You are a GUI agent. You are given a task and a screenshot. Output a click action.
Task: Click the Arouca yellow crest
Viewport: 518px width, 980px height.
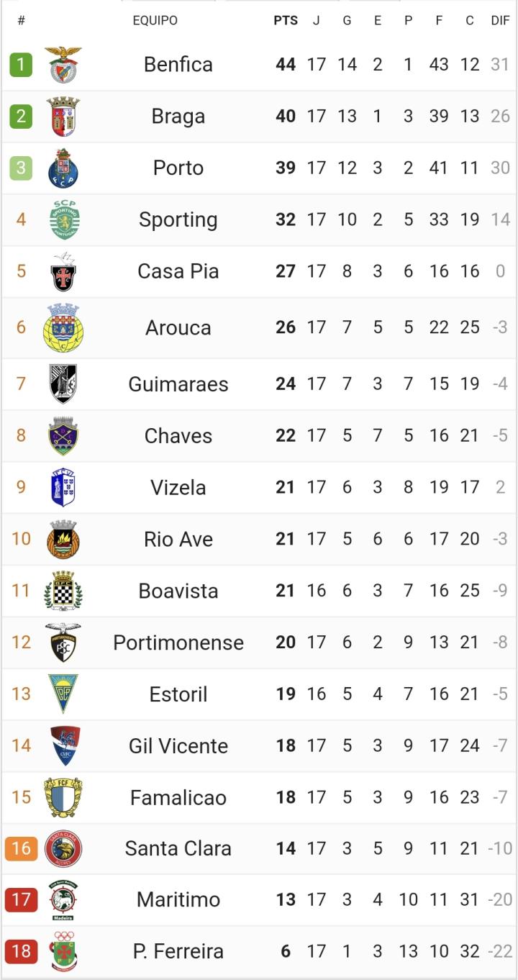pos(63,328)
